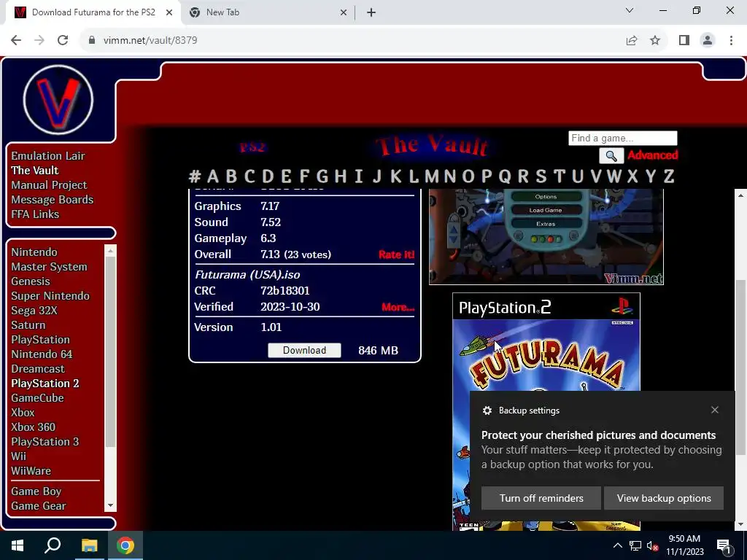This screenshot has width=747, height=560.
Task: Open Message Boards
Action: 53,200
